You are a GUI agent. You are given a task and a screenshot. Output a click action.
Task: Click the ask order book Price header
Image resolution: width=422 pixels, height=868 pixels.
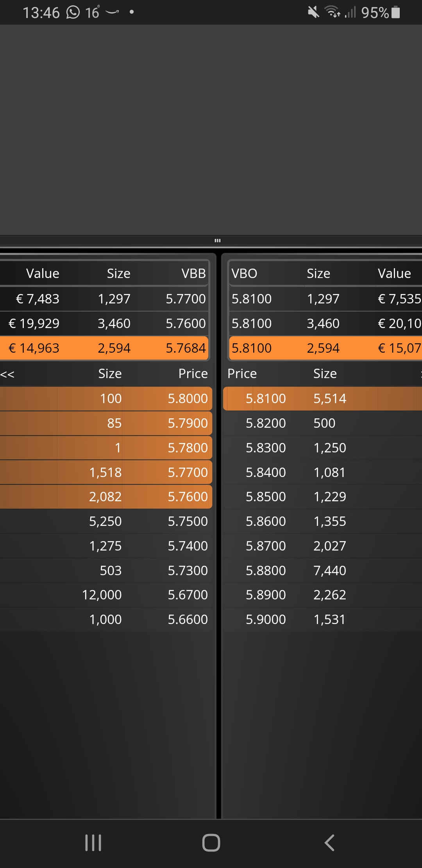pos(242,374)
